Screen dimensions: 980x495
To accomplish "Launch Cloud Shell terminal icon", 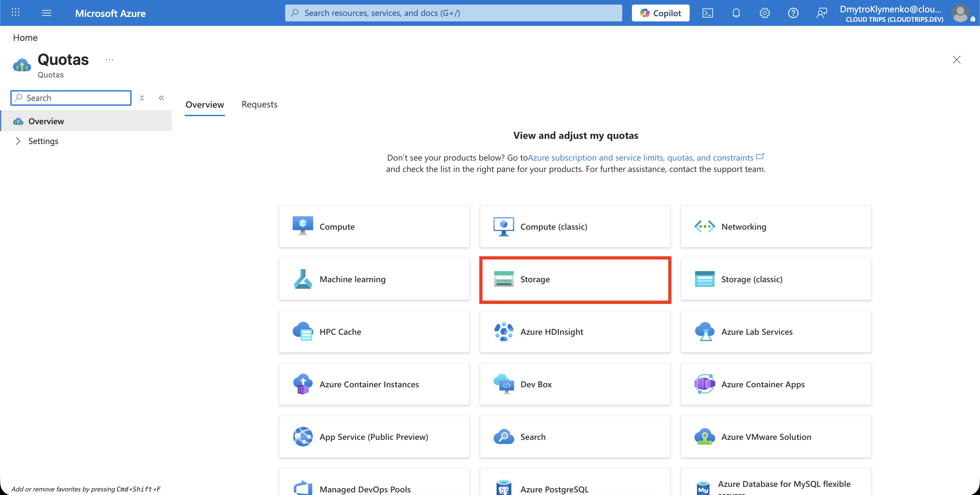I will click(707, 13).
